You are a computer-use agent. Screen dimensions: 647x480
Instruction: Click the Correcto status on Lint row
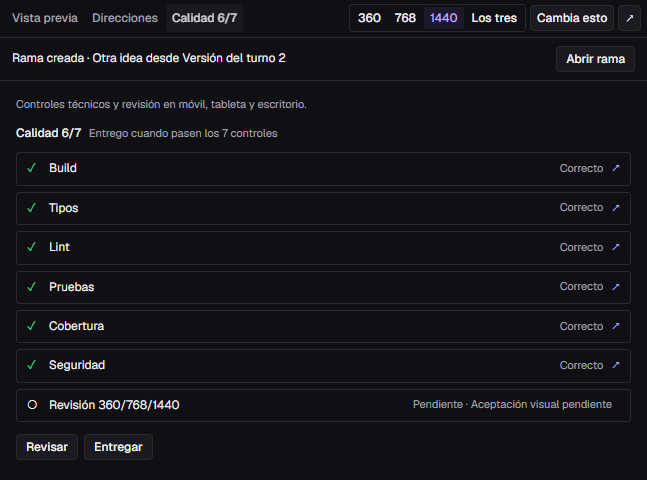[581, 247]
